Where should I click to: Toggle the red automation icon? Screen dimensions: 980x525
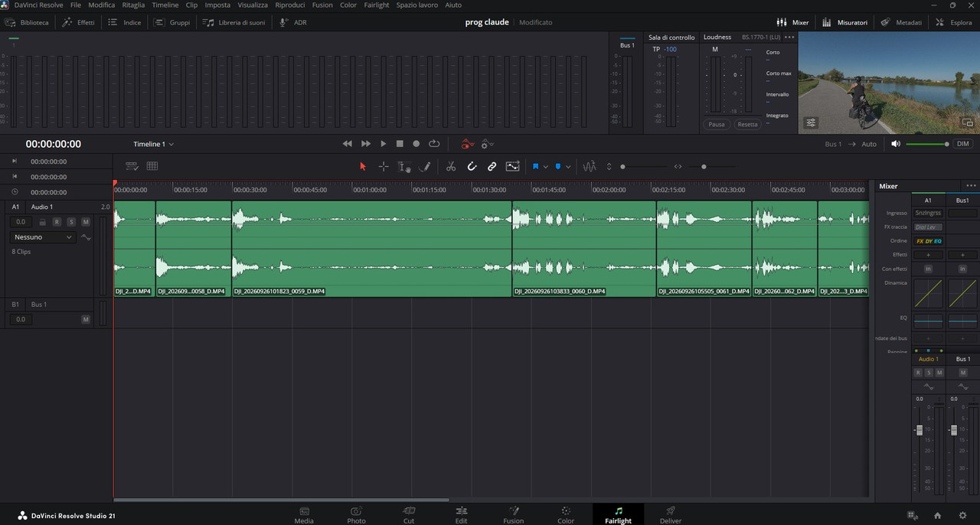coord(467,144)
